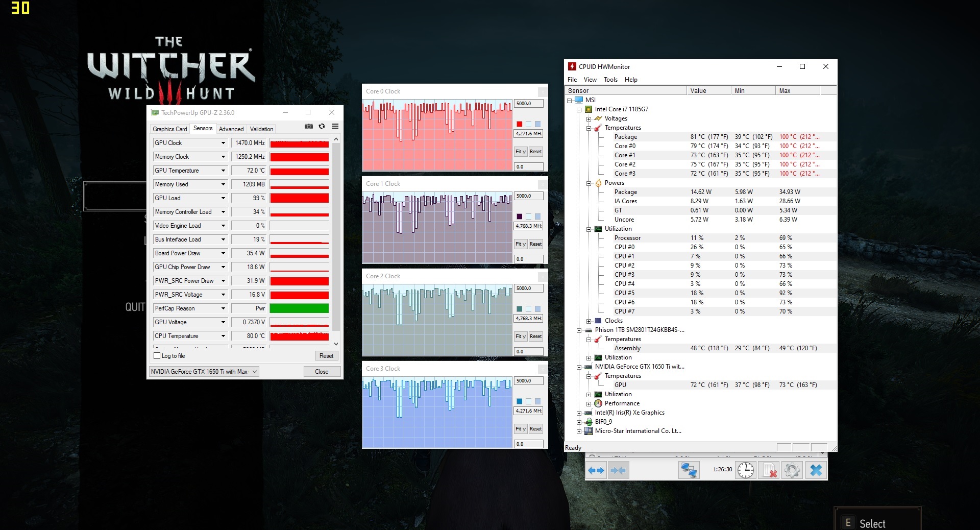Enable the Log to file checkbox
980x530 pixels.
157,356
